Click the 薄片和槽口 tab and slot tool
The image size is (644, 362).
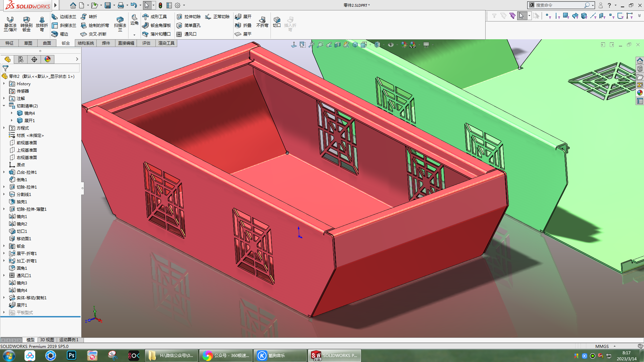157,34
